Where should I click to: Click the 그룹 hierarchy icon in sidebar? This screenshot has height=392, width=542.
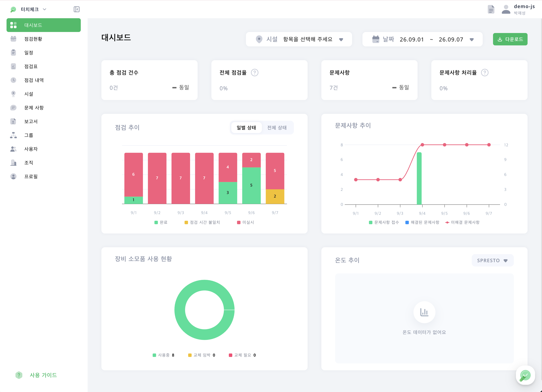click(13, 135)
